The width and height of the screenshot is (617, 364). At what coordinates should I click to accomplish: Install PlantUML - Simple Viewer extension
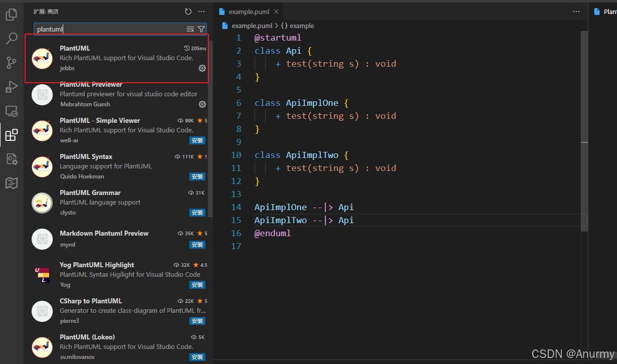coord(197,140)
